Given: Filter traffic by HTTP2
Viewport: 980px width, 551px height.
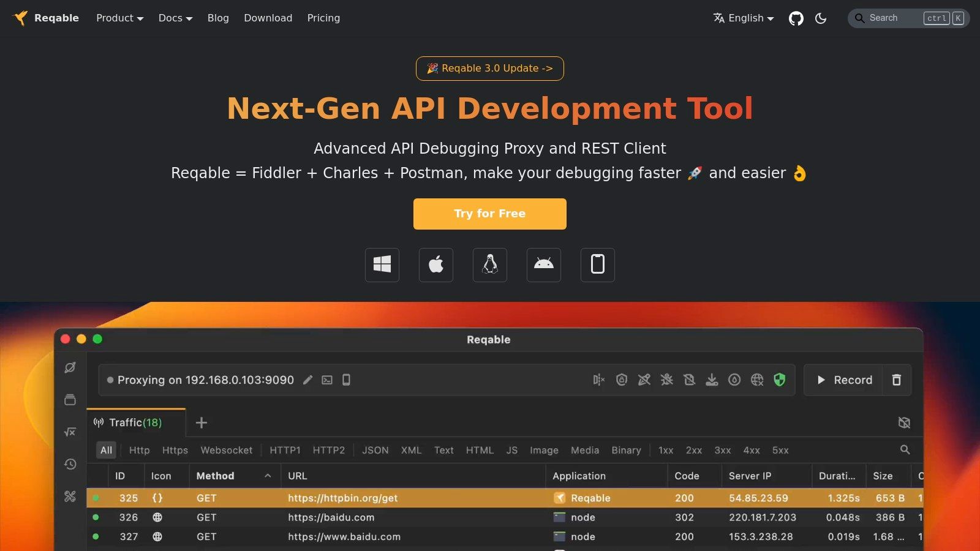Looking at the screenshot, I should [329, 451].
